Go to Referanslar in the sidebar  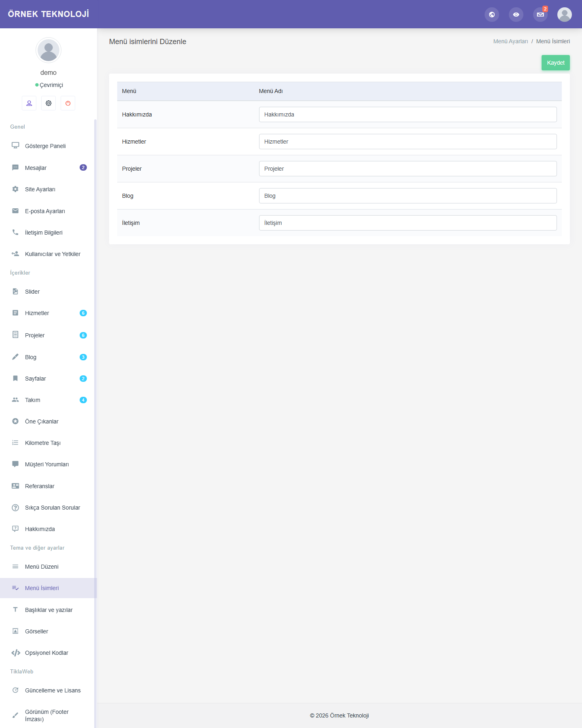(48, 486)
